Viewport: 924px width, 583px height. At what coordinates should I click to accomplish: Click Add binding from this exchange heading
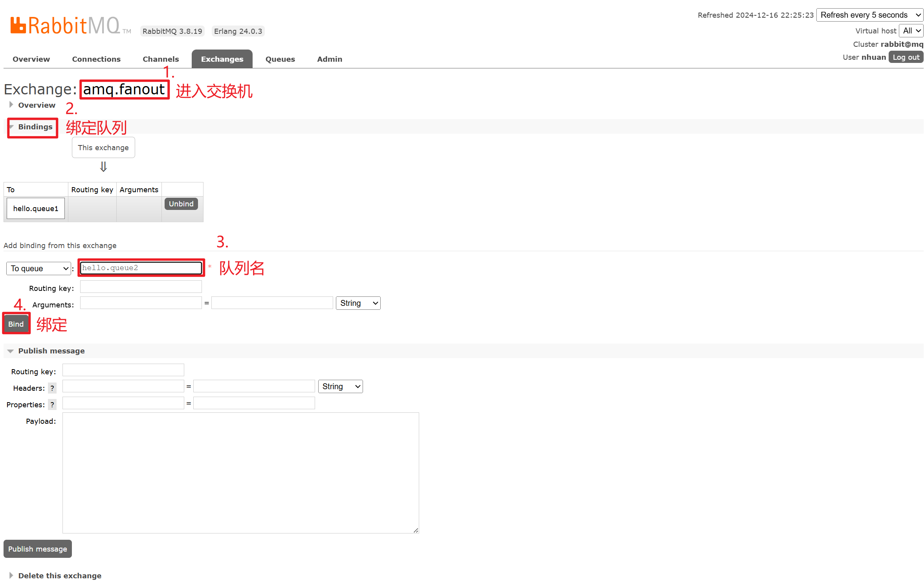[x=60, y=245]
